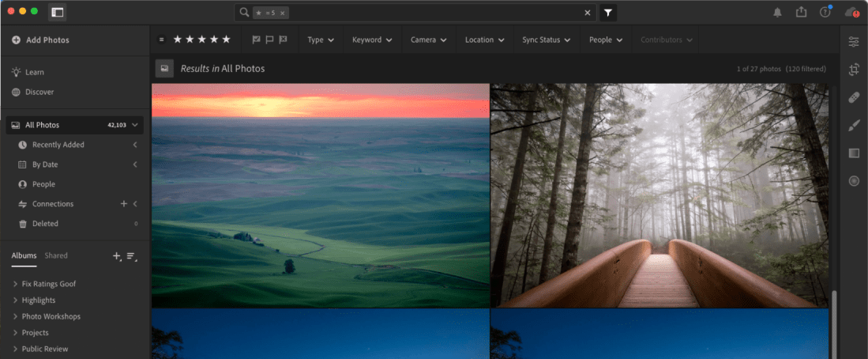Open the Recently Added view

click(58, 145)
